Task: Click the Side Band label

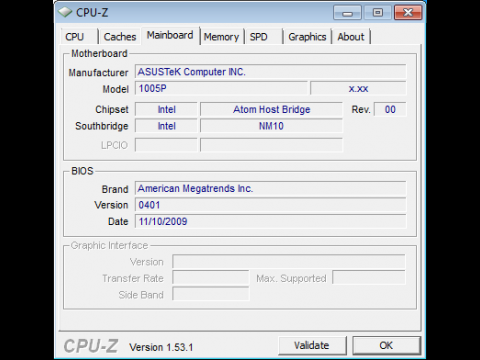Action: click(x=141, y=295)
